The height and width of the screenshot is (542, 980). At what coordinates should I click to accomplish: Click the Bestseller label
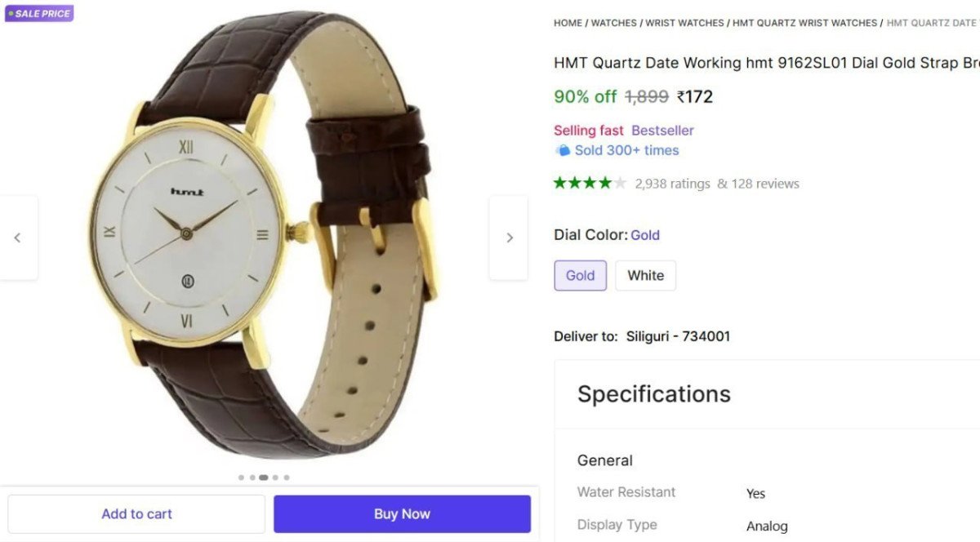tap(662, 131)
